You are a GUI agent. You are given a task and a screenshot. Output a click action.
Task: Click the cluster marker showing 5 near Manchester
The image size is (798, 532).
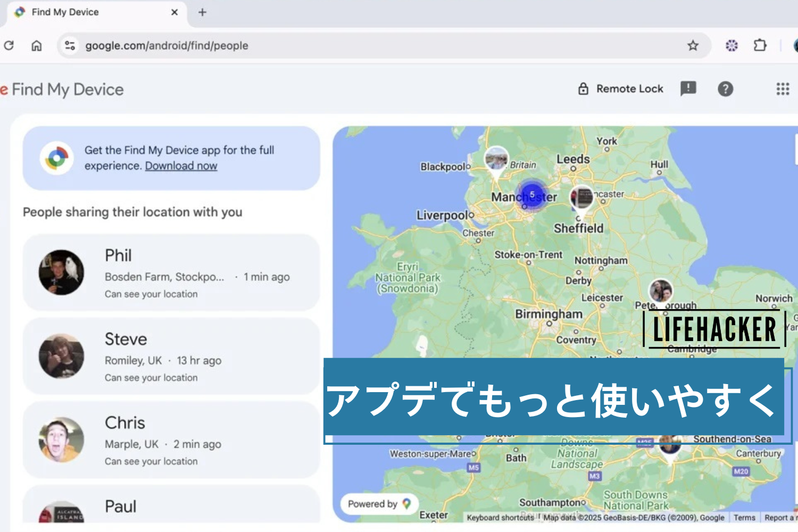point(531,195)
